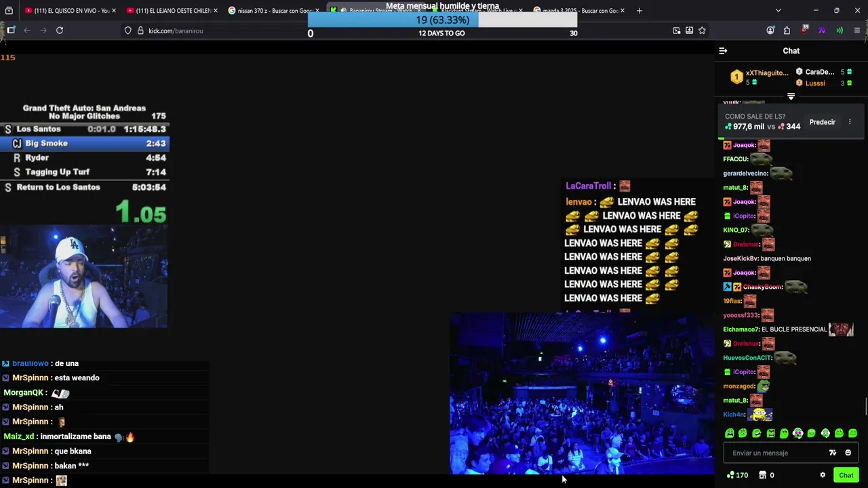Click Maiz_xd inmortalizame bana overlay message
This screenshot has height=488, width=868.
click(69, 436)
